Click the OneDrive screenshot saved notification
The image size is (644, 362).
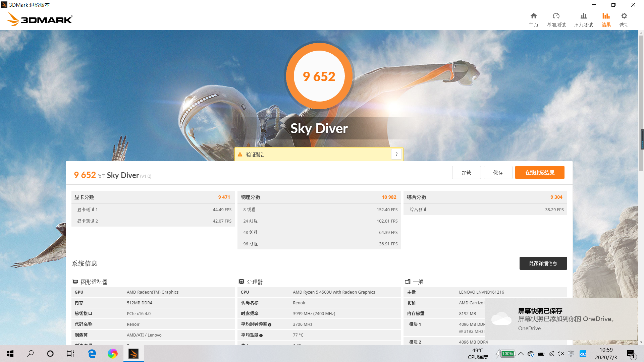[561, 319]
